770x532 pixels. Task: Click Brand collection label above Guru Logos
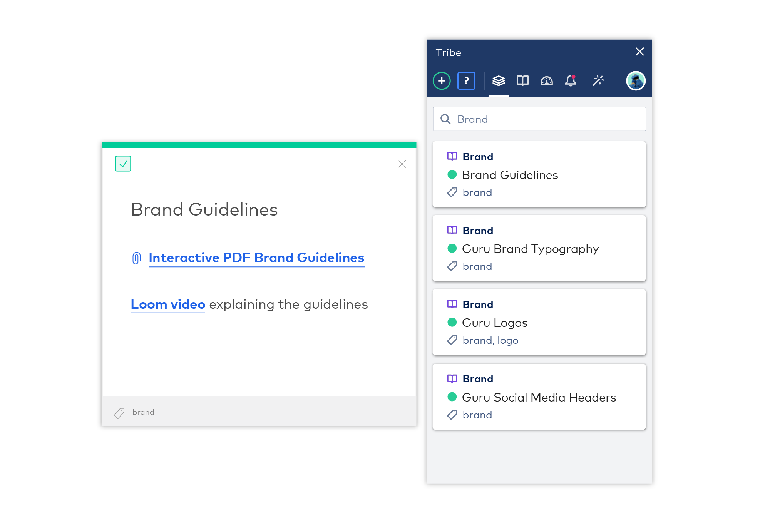tap(478, 304)
